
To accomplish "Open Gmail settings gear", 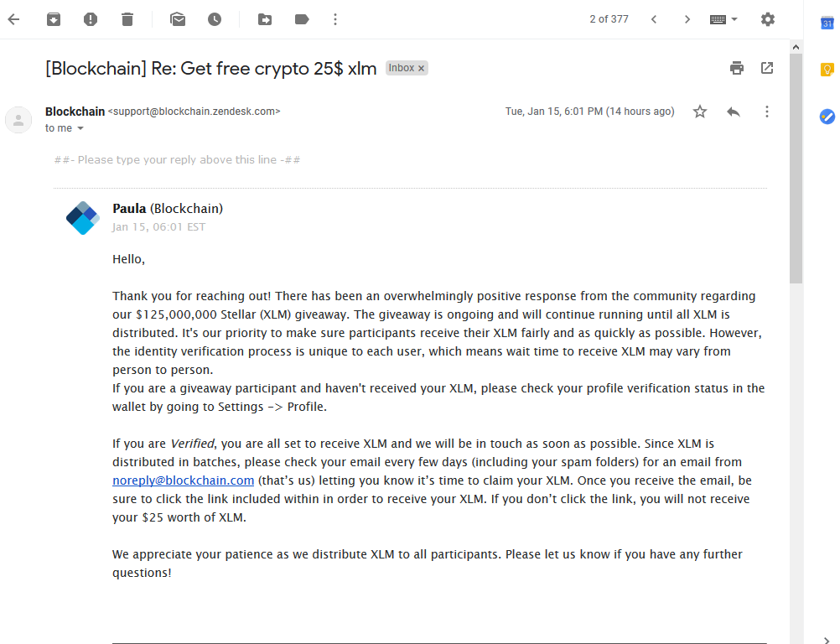I will 768,19.
